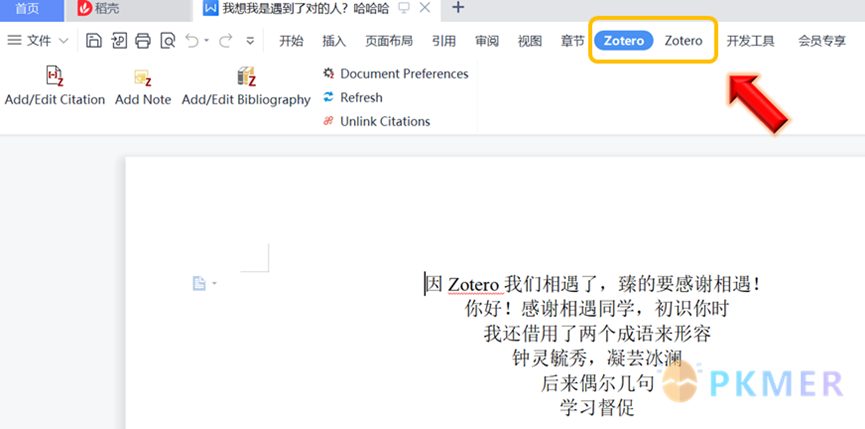
Task: Click the Add/Edit Citation icon
Action: click(55, 77)
